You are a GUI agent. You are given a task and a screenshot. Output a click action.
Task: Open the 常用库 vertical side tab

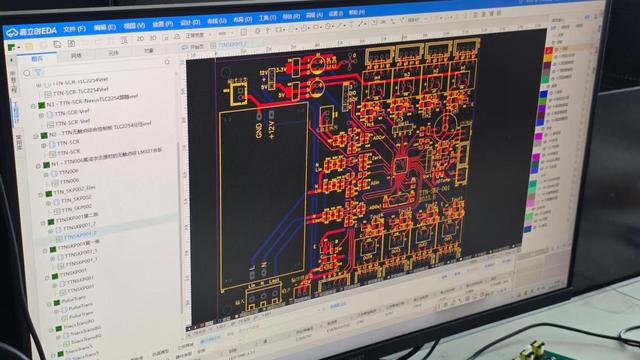coord(19,142)
